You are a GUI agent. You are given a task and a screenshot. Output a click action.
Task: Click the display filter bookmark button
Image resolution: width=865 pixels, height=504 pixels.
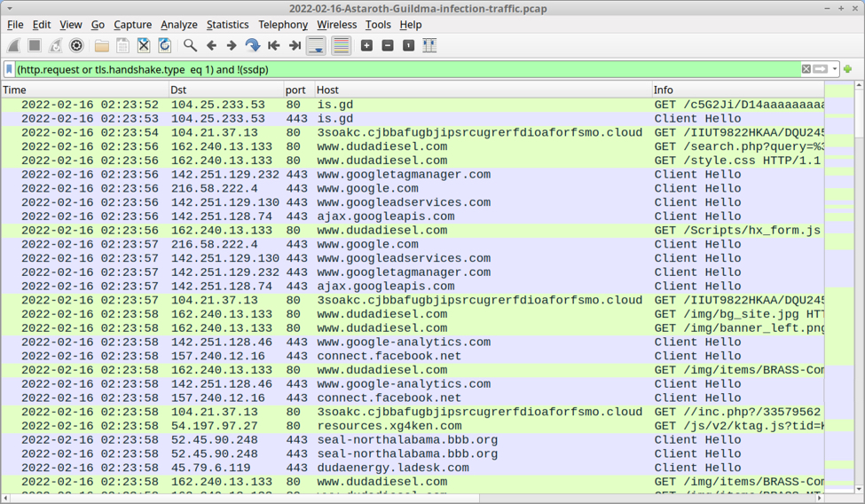tap(9, 69)
